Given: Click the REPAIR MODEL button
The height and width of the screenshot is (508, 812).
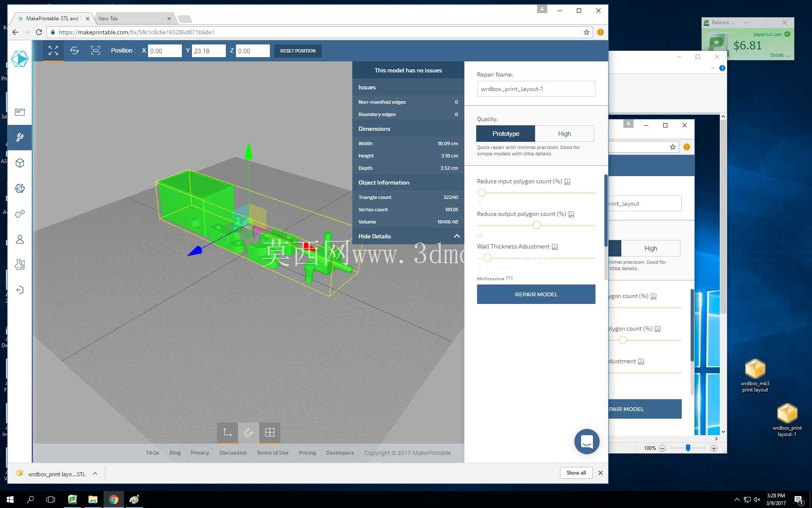Looking at the screenshot, I should pos(536,294).
